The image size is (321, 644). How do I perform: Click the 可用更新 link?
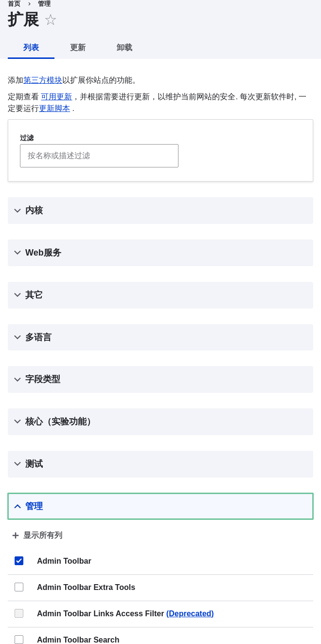56,96
